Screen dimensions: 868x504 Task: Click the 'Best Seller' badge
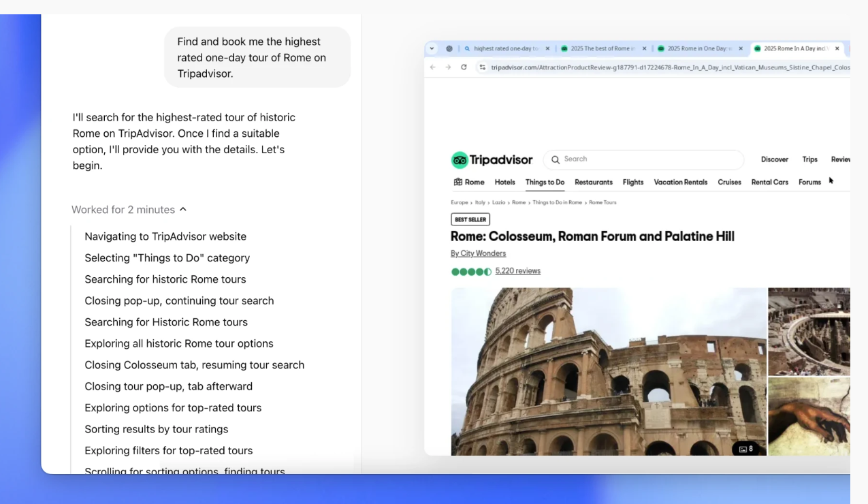(x=470, y=219)
